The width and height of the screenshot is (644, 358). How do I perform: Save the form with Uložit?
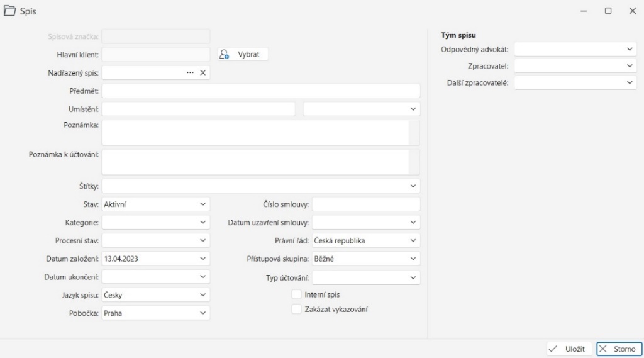[569, 349]
